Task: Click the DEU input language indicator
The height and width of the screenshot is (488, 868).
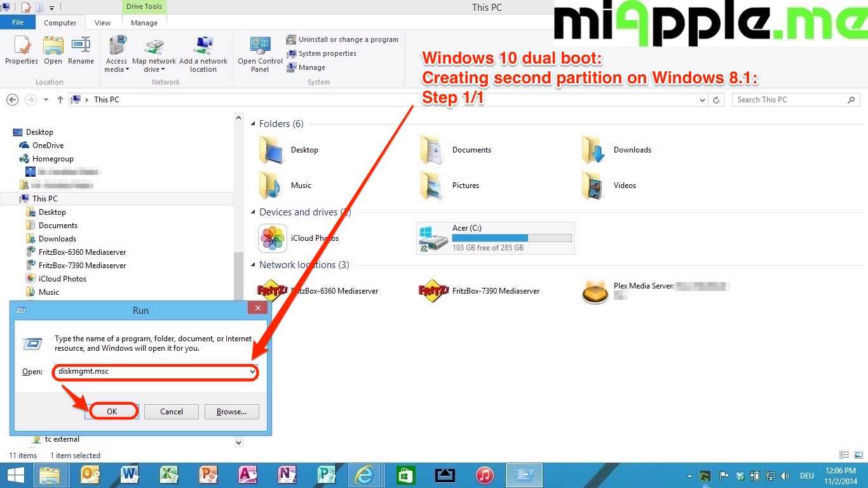Action: tap(807, 476)
